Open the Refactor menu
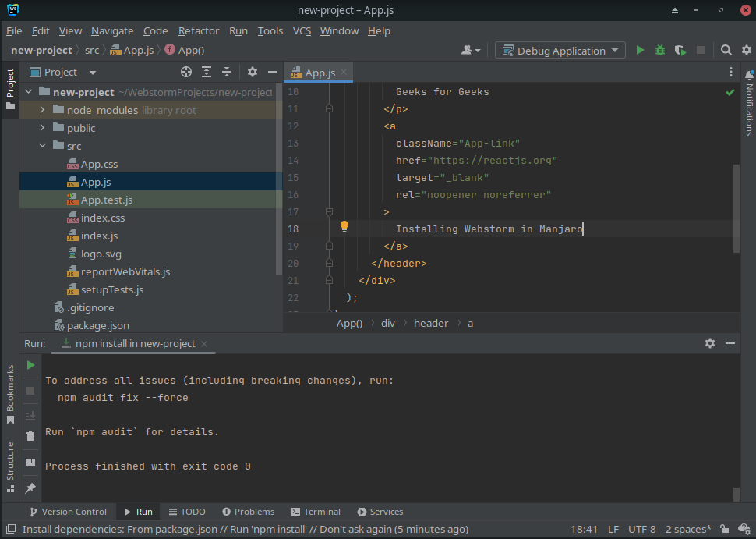 [199, 31]
